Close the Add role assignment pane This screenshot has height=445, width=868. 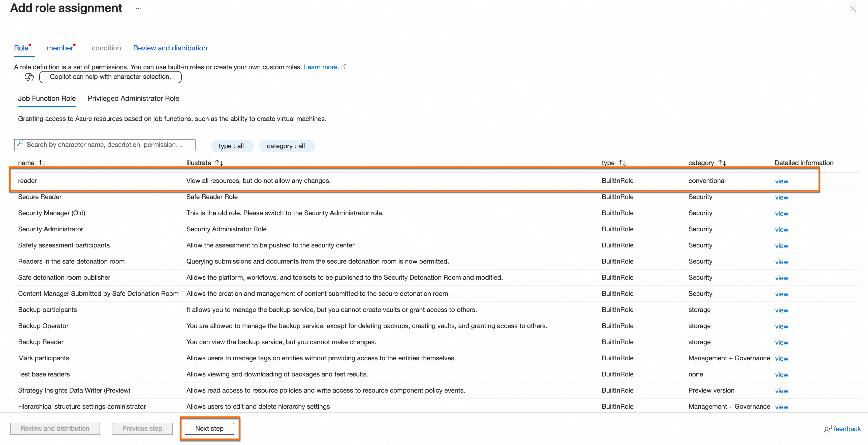point(852,8)
